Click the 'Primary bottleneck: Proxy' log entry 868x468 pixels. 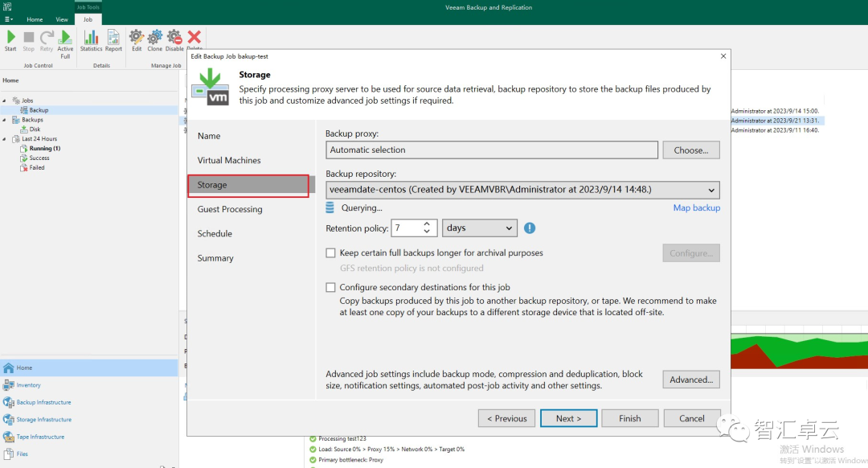point(350,460)
